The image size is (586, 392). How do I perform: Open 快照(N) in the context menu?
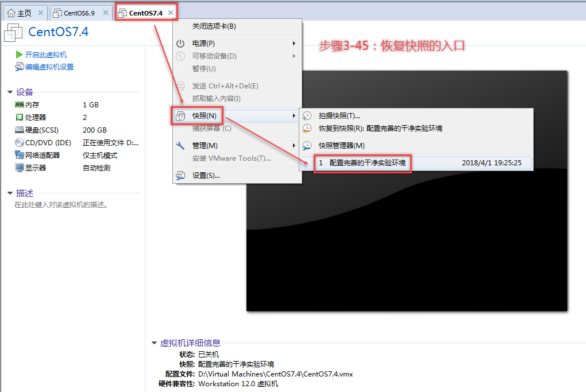coord(237,116)
